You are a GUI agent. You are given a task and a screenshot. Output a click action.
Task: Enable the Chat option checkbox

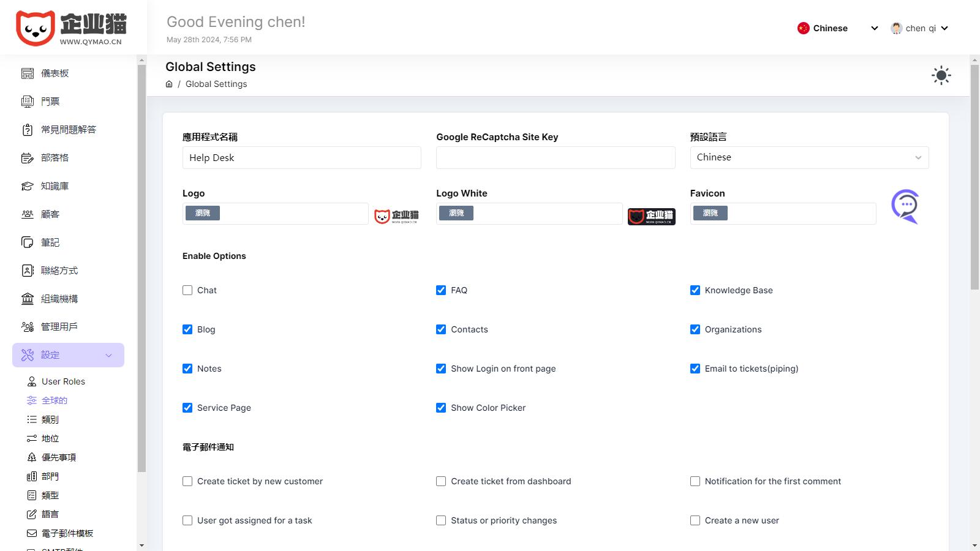click(x=187, y=290)
